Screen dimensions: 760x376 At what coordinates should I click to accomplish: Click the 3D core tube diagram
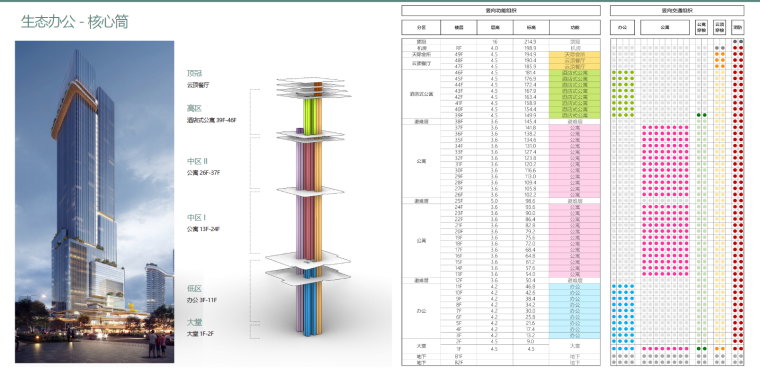tap(308, 206)
